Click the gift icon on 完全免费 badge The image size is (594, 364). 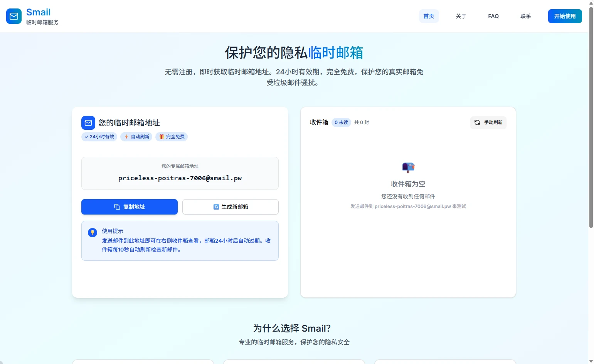162,137
